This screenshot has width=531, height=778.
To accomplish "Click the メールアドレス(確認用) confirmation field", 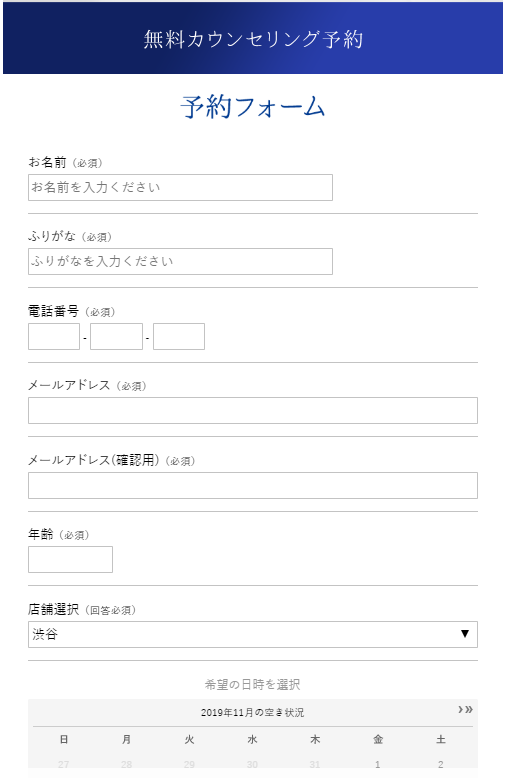I will click(253, 485).
